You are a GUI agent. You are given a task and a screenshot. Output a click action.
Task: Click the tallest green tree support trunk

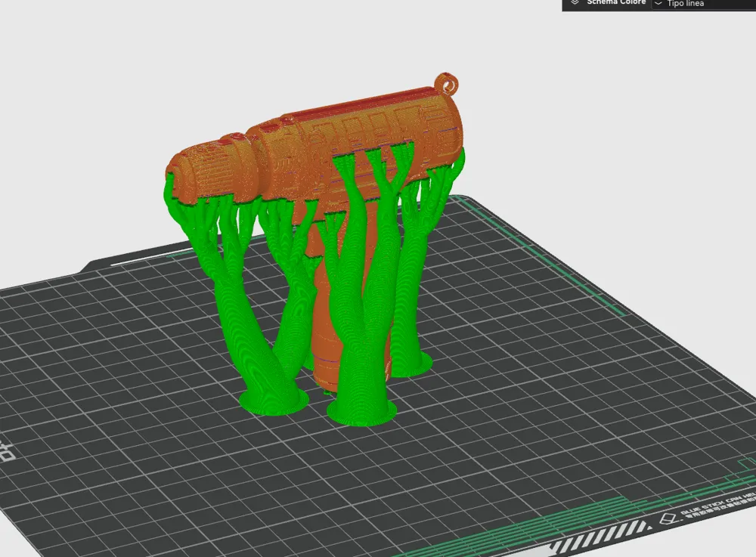[355, 325]
